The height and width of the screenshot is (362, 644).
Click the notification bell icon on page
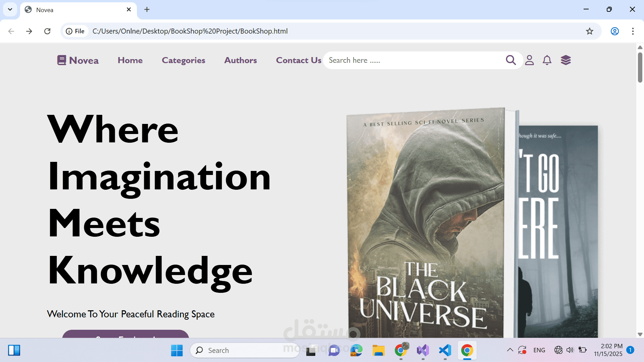(547, 60)
